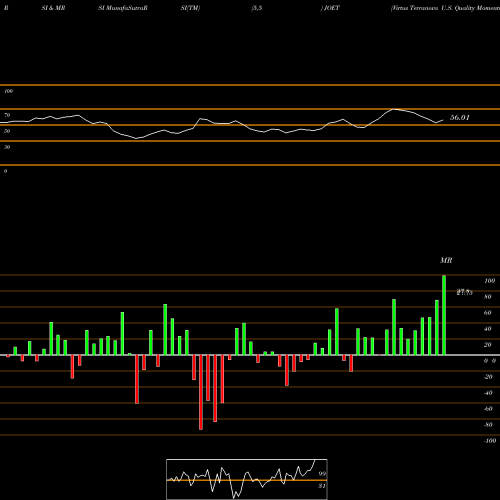Click the MR right-axis label -100
The width and height of the screenshot is (500, 500).
[x=489, y=441]
